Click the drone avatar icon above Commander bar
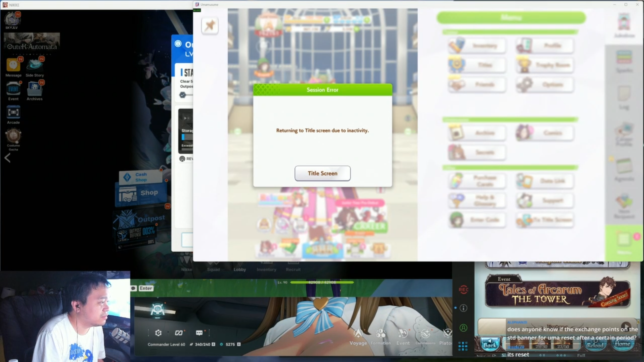The image size is (644, 362). (x=157, y=310)
